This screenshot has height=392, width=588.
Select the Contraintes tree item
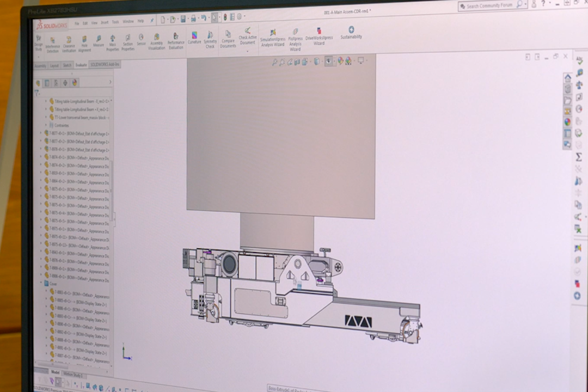(62, 125)
